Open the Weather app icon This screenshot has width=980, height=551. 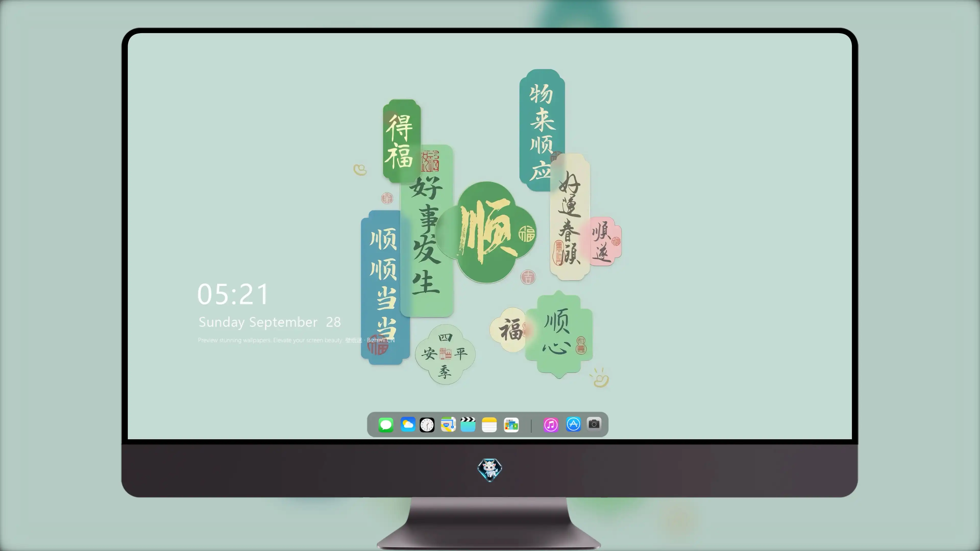click(408, 424)
